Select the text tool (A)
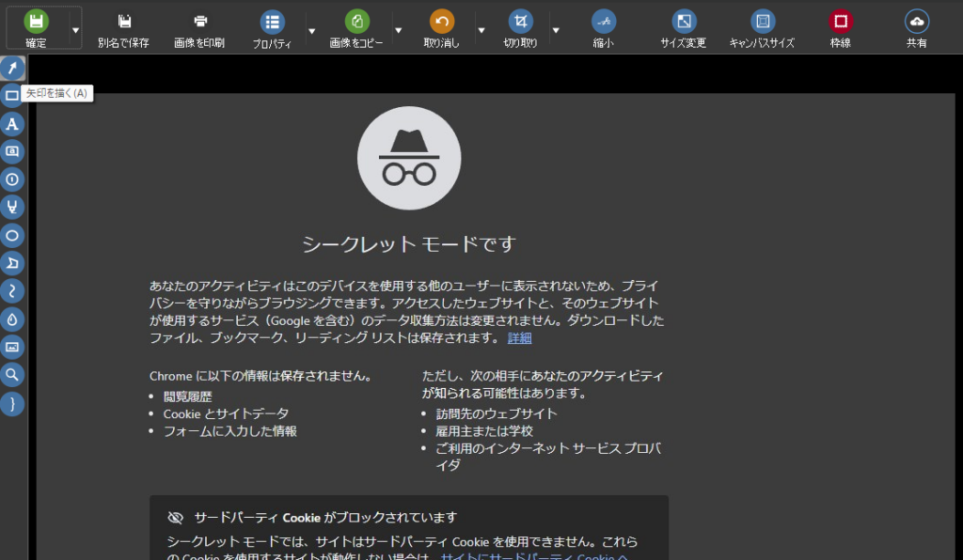The width and height of the screenshot is (963, 560). (12, 124)
